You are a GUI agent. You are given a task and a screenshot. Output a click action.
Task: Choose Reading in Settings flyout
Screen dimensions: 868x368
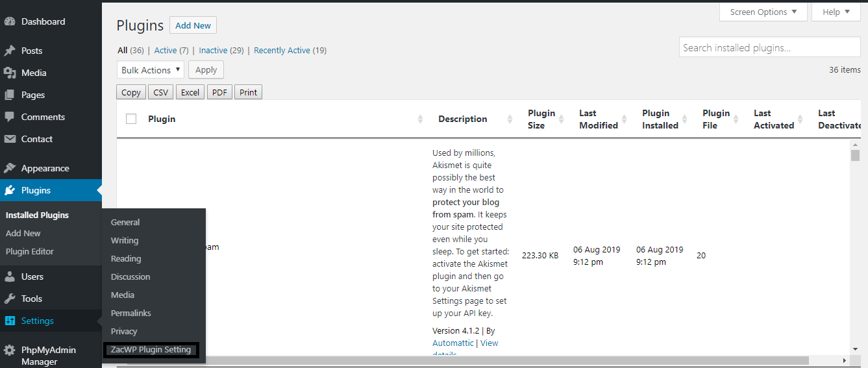(126, 258)
